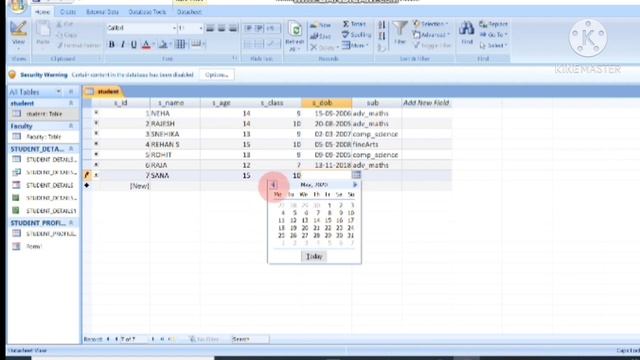The width and height of the screenshot is (640, 360).
Task: Click the Search box in record navigator
Action: 250,339
